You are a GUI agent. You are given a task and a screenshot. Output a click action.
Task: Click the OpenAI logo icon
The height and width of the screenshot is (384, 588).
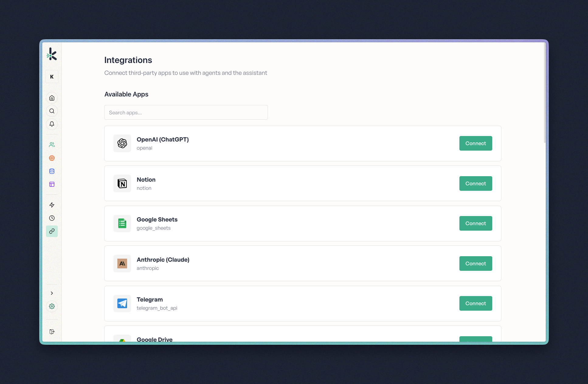(x=122, y=143)
